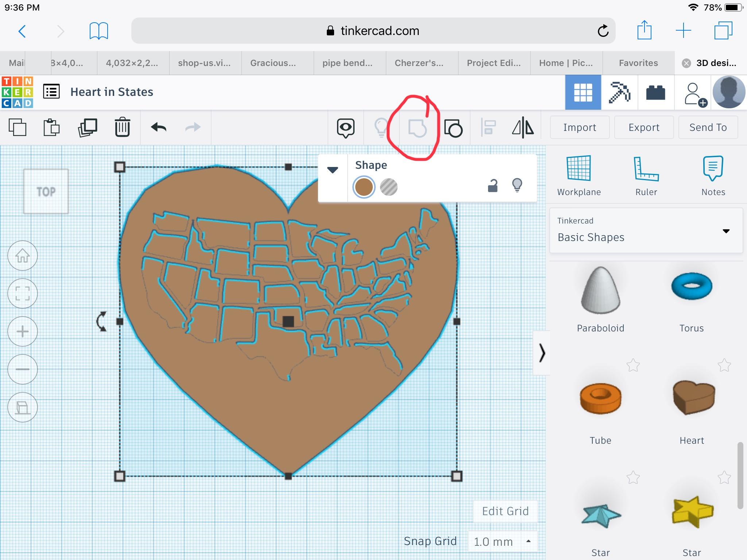
Task: Select the Mirror tool icon
Action: coord(523,128)
